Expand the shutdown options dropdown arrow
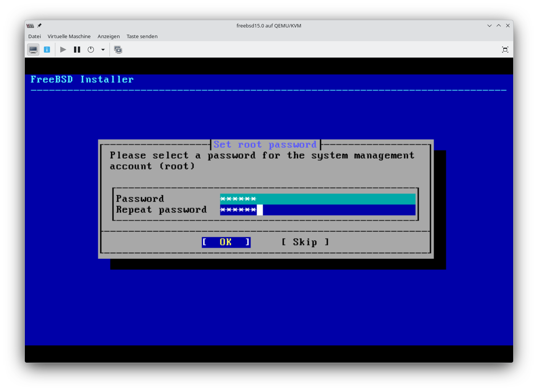Viewport: 538px width, 392px height. pyautogui.click(x=103, y=50)
